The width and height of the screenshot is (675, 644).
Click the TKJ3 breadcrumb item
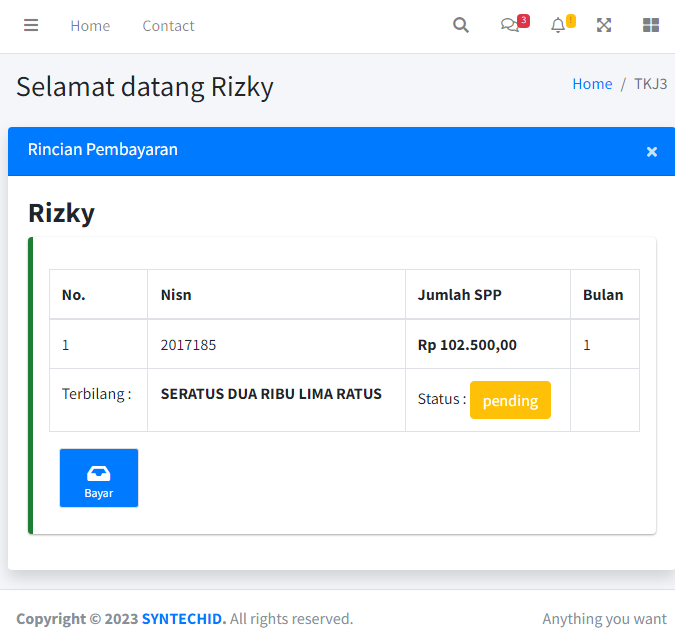[x=650, y=84]
